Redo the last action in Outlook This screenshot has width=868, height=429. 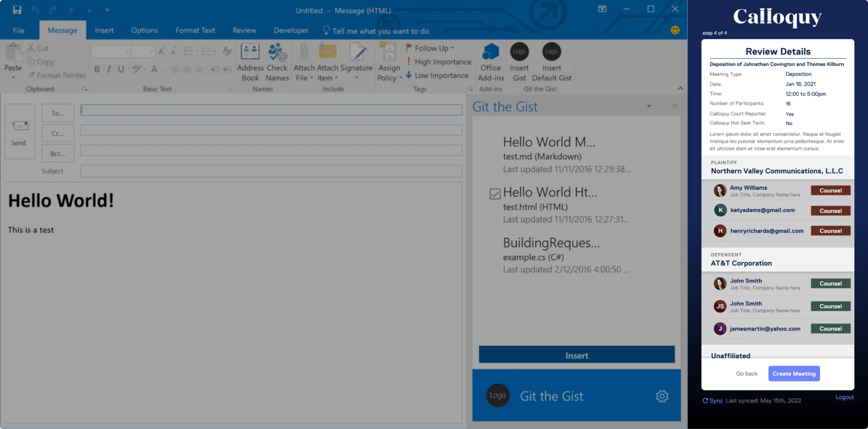coord(53,9)
